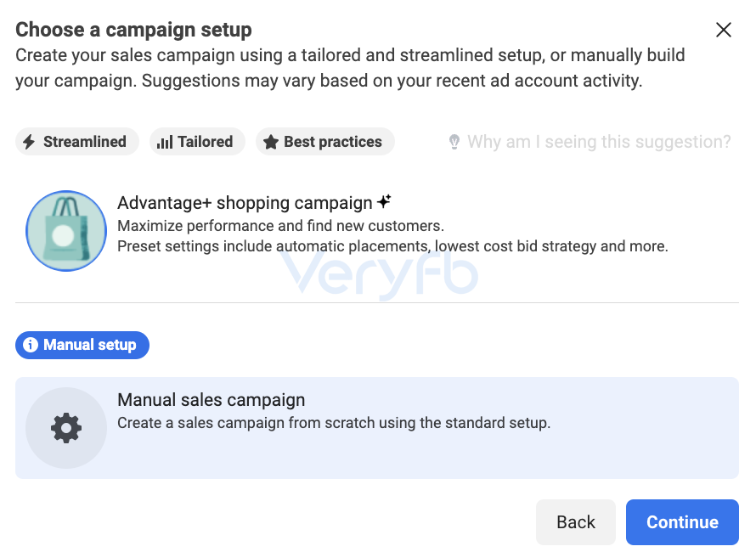756x552 pixels.
Task: Click the Tailored tag pill
Action: tap(197, 142)
